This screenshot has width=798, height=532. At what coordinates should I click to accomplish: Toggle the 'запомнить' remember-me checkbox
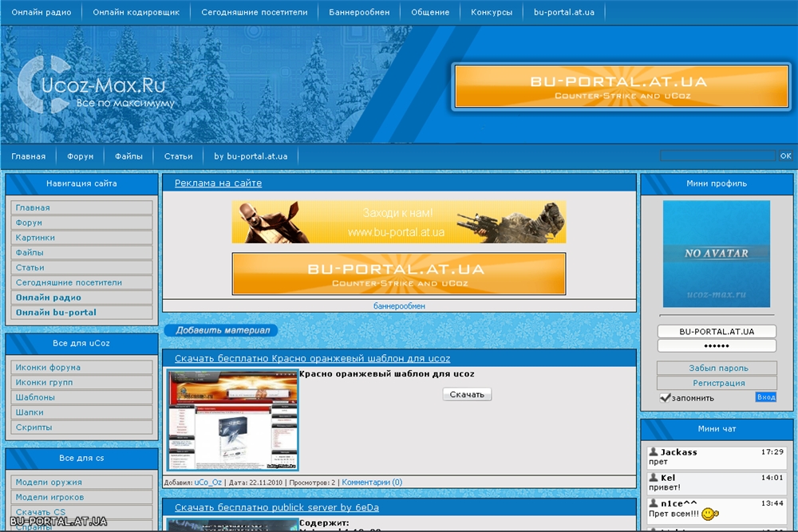pyautogui.click(x=665, y=397)
